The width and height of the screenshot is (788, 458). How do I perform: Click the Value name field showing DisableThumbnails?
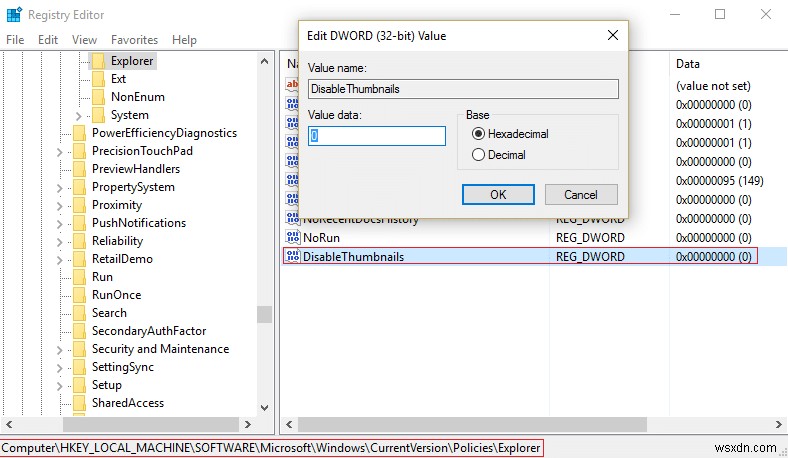[x=463, y=89]
